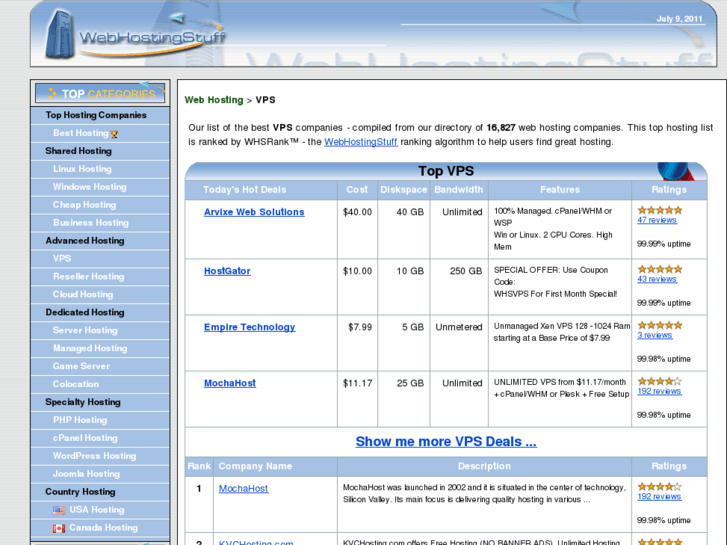Click the WebHostingStuff logo in the header
Screen dimensions: 727x545
point(134,35)
